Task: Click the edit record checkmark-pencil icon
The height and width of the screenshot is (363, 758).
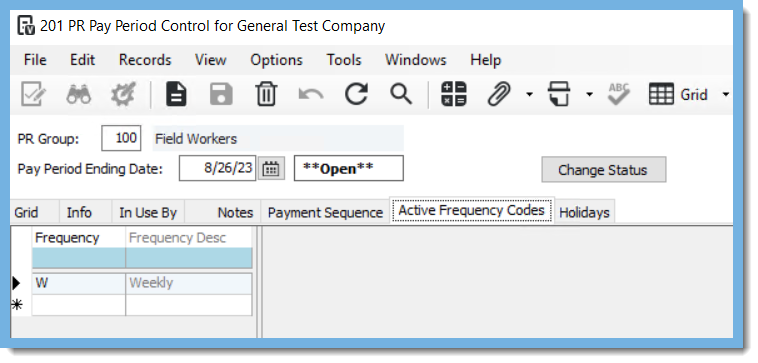Action: point(34,94)
